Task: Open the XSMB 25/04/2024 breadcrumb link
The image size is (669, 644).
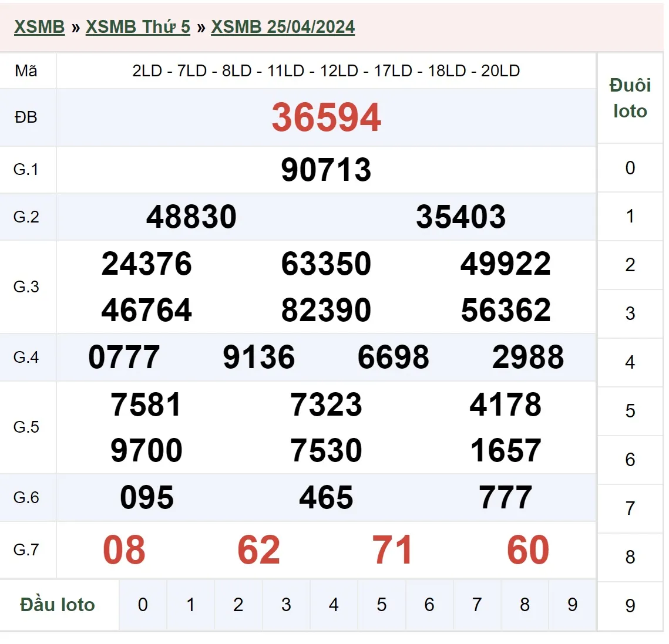Action: point(283,27)
